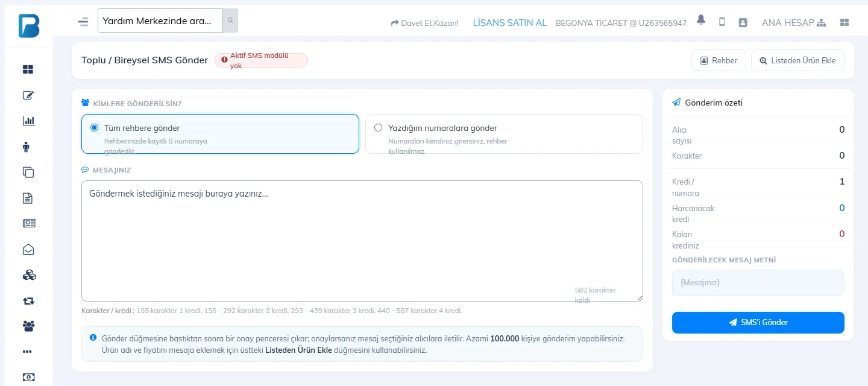Click the 'Gönderim özeti' heading
The image size is (868, 386).
click(714, 103)
